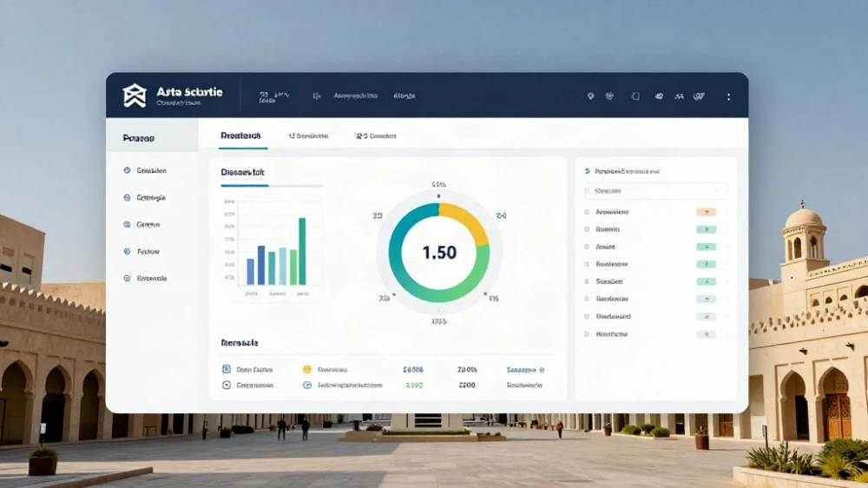Click the square icon in header bar
The image size is (868, 488).
point(635,96)
